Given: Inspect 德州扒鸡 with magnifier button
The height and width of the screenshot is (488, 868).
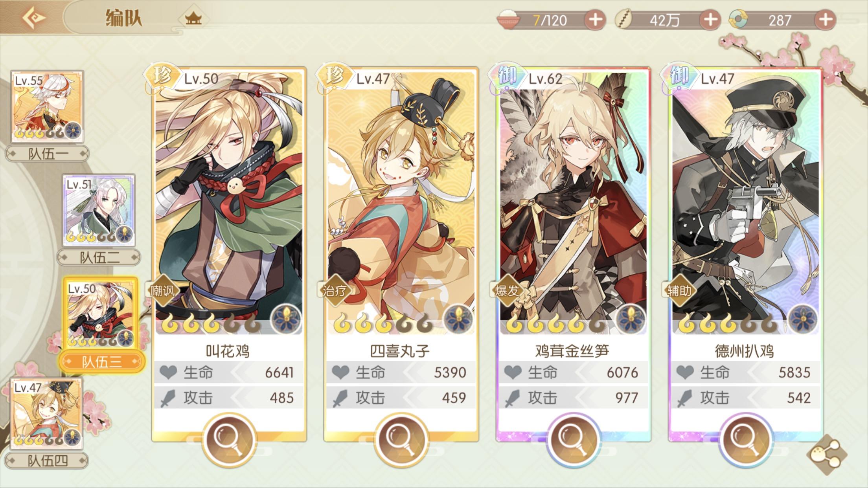Looking at the screenshot, I should (x=745, y=438).
